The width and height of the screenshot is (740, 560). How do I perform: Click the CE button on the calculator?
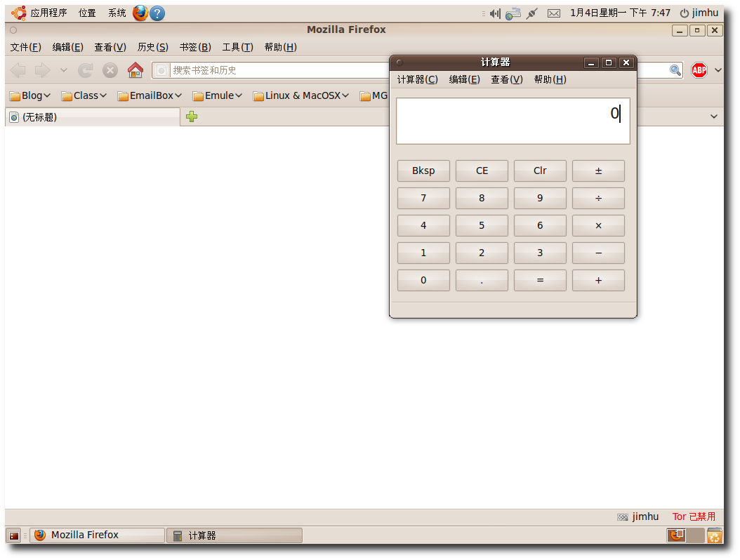482,171
